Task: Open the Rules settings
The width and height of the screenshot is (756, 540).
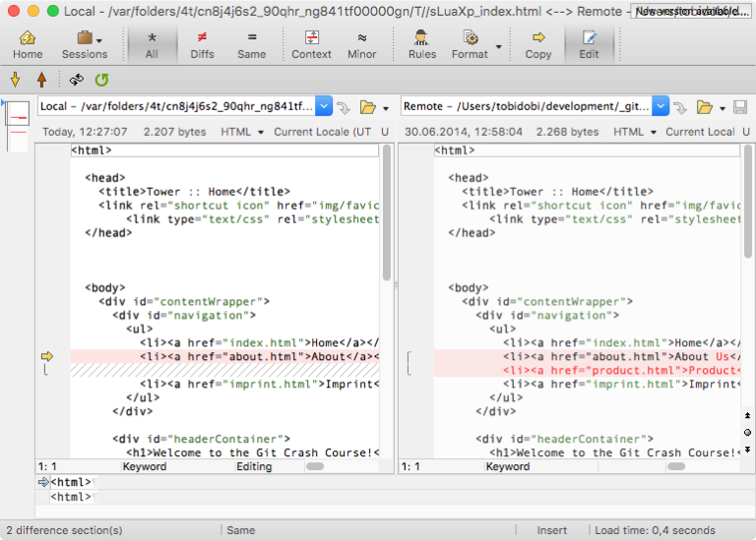Action: point(422,43)
